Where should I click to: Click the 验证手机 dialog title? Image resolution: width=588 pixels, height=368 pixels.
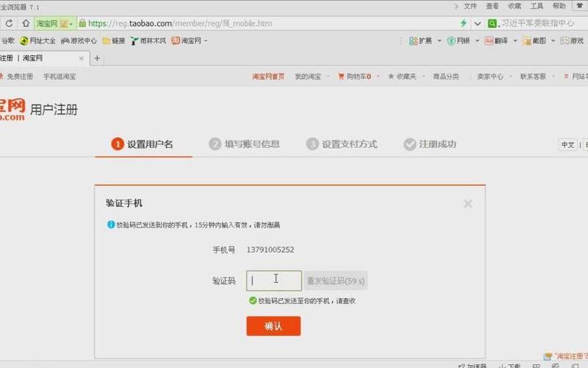123,203
